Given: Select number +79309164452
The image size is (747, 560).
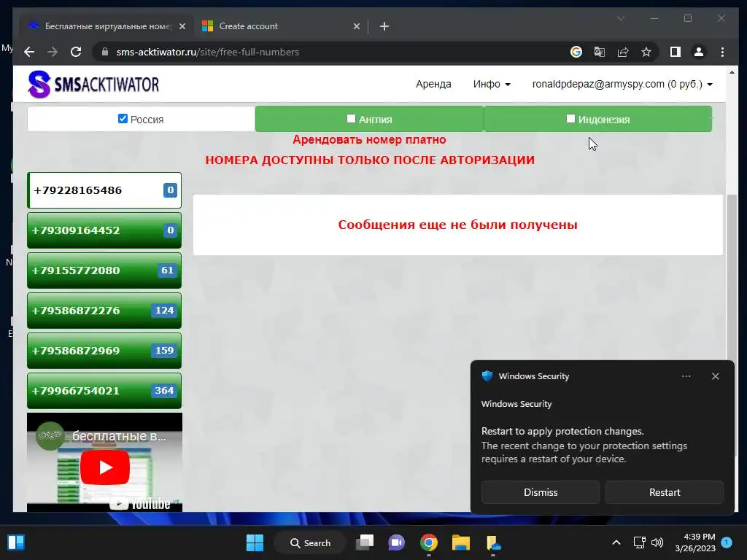Looking at the screenshot, I should [x=104, y=230].
